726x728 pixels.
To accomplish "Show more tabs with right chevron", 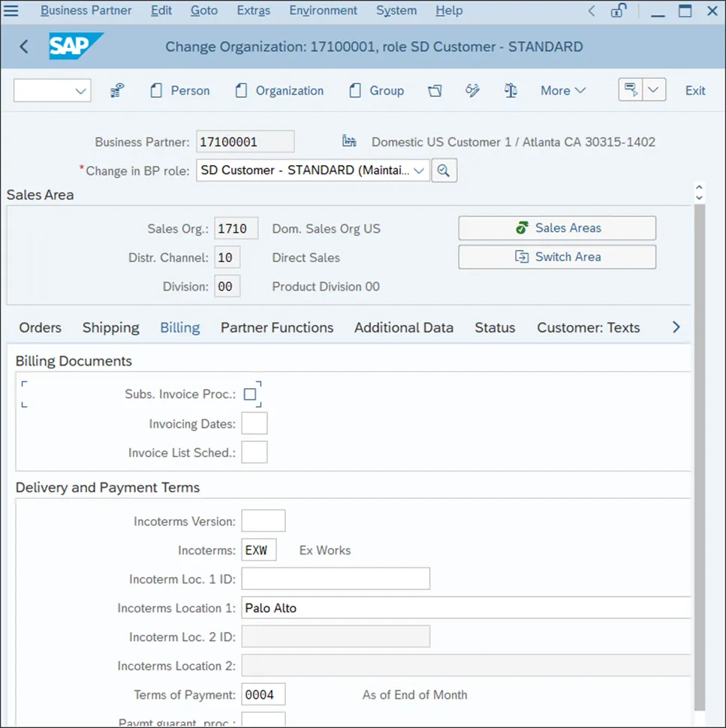I will pyautogui.click(x=676, y=327).
